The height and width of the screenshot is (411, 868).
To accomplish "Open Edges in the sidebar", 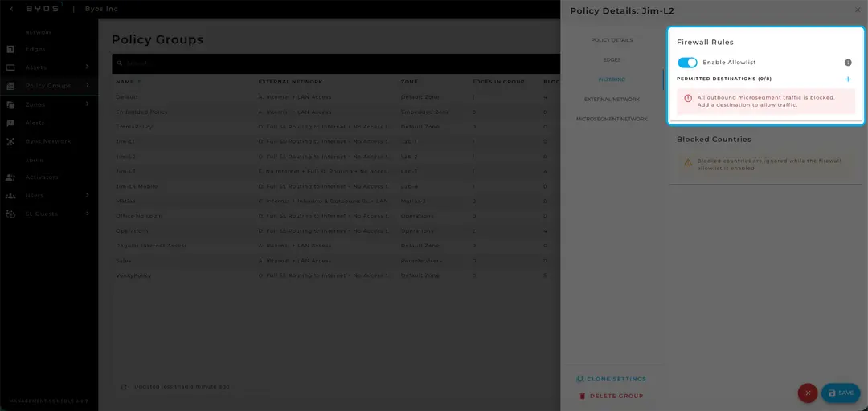I will click(35, 49).
